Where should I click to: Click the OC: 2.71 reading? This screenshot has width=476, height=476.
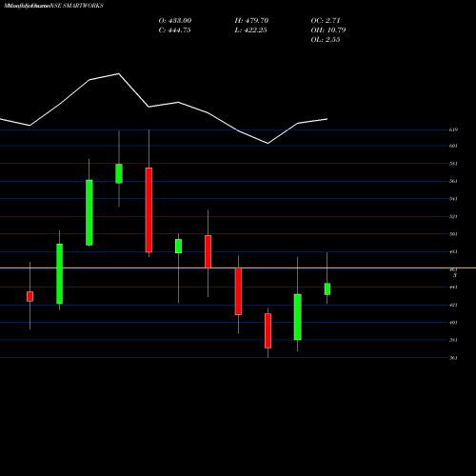pyautogui.click(x=326, y=21)
